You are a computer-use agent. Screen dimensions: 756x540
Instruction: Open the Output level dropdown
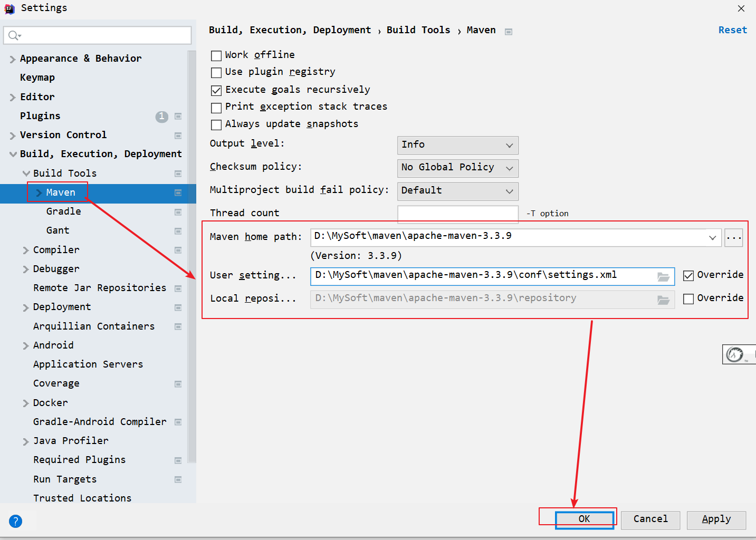pyautogui.click(x=457, y=145)
